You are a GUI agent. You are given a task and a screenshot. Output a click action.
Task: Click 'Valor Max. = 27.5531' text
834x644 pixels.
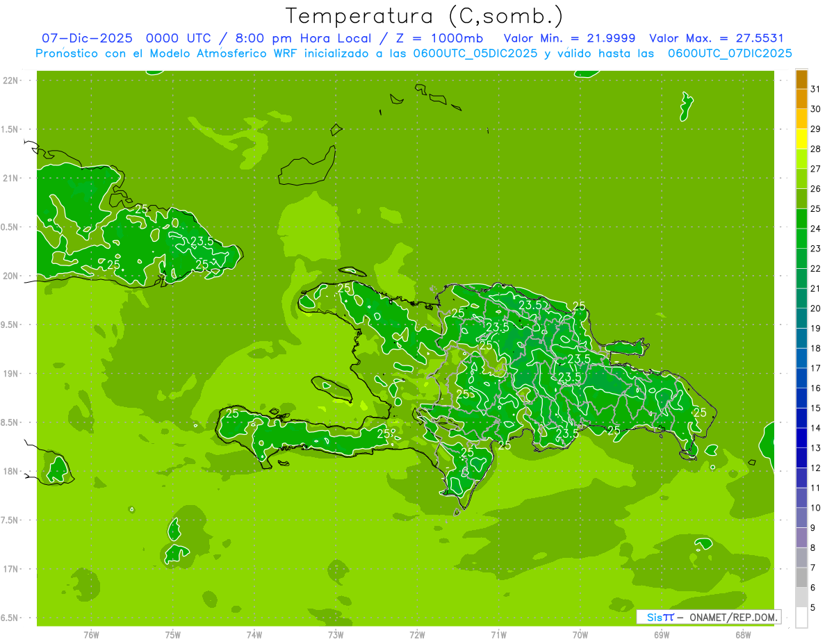coord(717,39)
